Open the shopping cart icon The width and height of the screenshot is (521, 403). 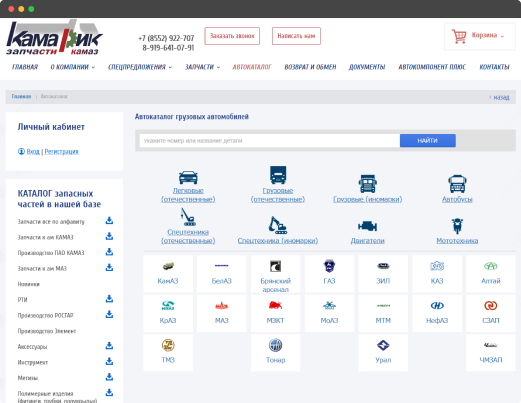459,36
